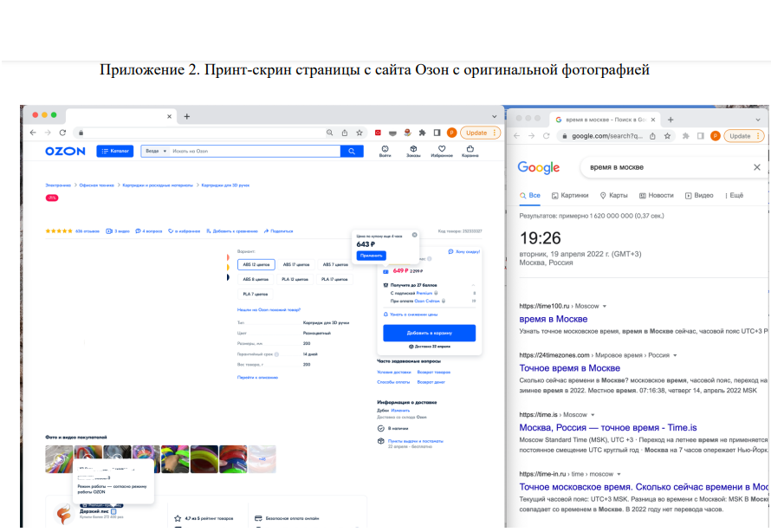Image resolution: width=771 pixels, height=532 pixels.
Task: Close the blank tab in Ozon window
Action: pos(169,116)
